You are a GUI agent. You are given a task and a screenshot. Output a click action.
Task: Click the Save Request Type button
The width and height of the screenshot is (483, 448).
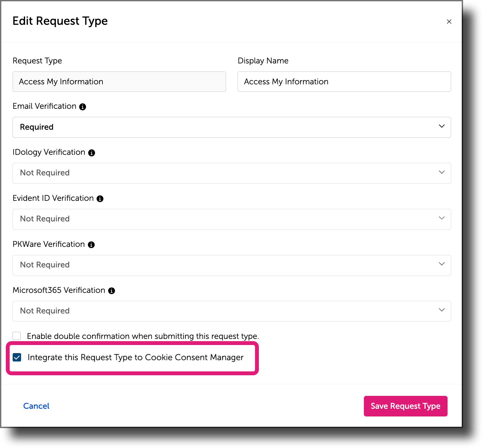(x=405, y=406)
